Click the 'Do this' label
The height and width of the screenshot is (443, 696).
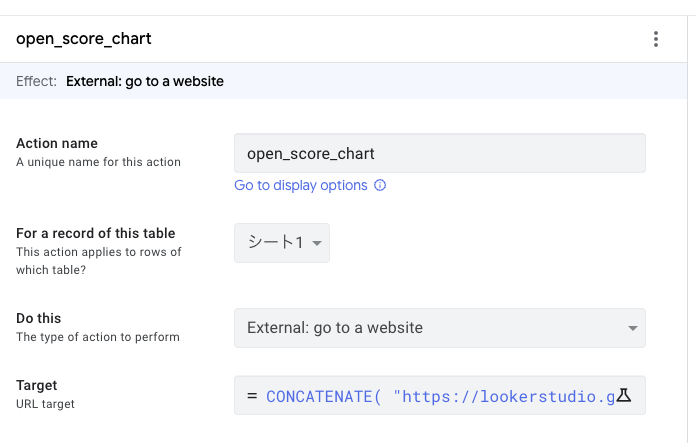coord(38,318)
